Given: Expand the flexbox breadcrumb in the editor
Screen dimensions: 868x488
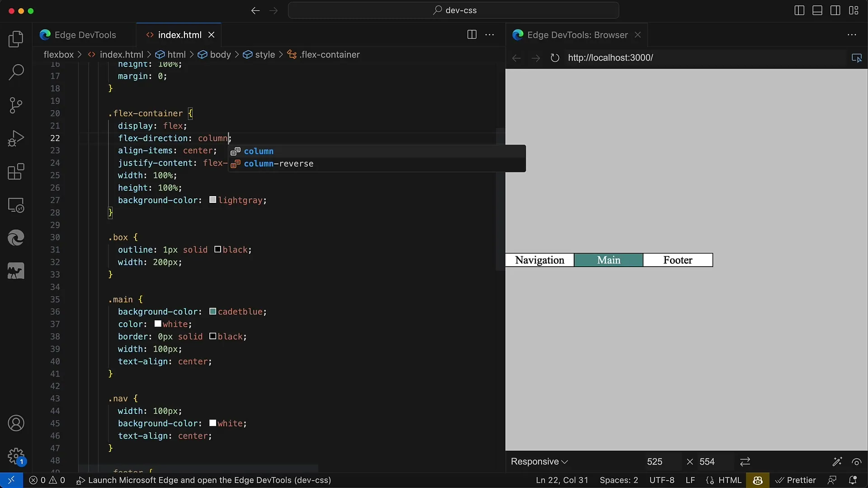Looking at the screenshot, I should point(58,54).
